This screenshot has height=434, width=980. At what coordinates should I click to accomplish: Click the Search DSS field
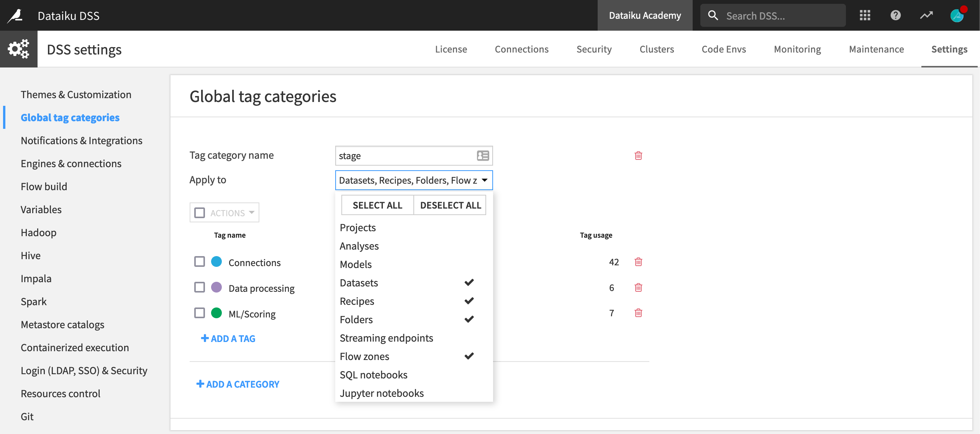(x=773, y=15)
